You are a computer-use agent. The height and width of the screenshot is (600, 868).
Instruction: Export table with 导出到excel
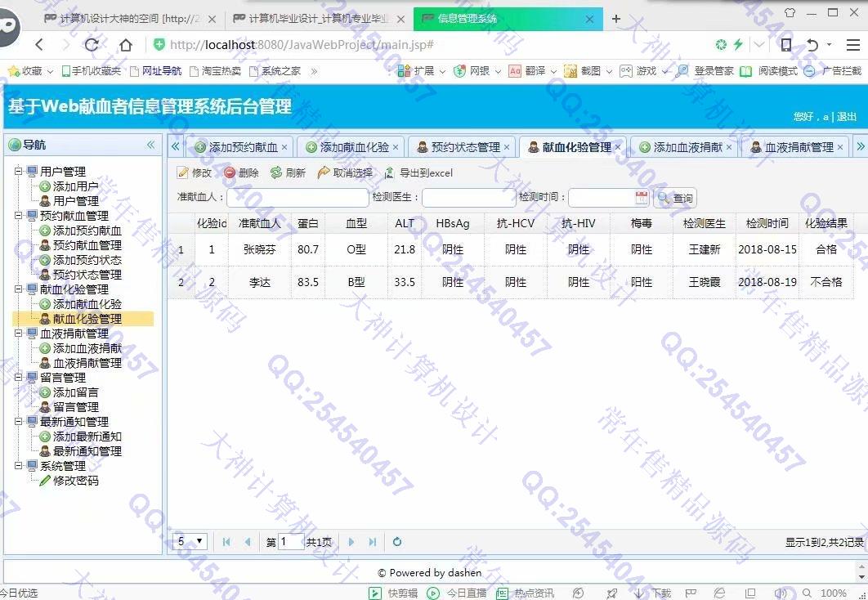[418, 172]
